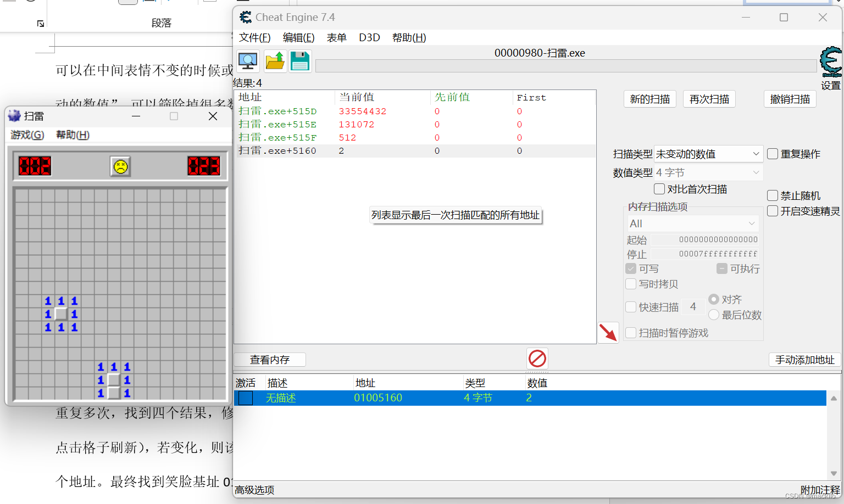The width and height of the screenshot is (844, 504).
Task: Click the scan progress bar
Action: click(x=566, y=66)
